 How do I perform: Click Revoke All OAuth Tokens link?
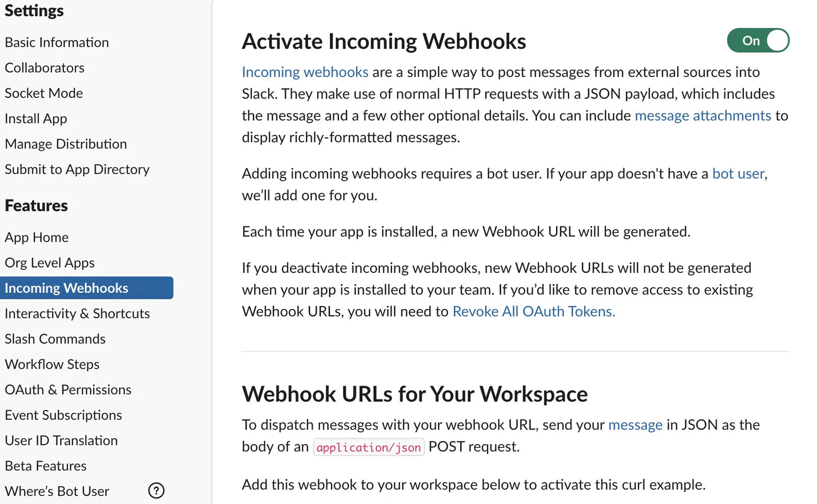point(534,312)
